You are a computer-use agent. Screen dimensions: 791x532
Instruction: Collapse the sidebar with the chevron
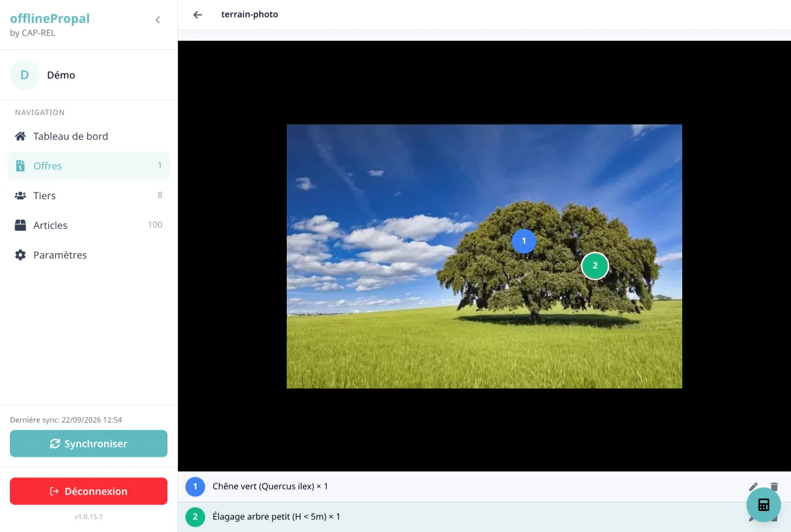point(158,20)
